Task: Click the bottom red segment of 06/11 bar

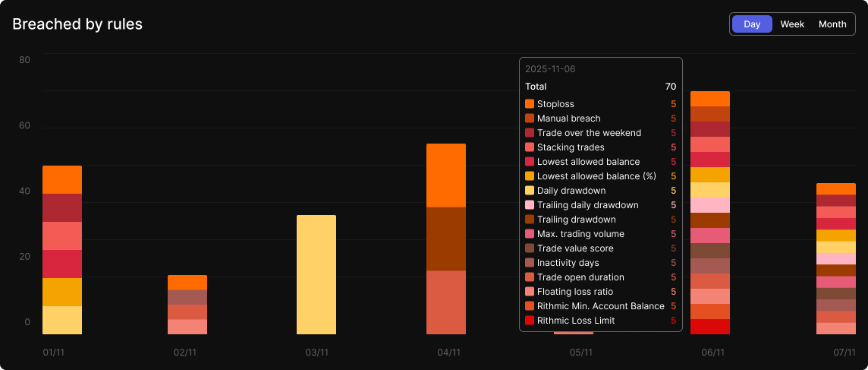Action: [x=710, y=327]
